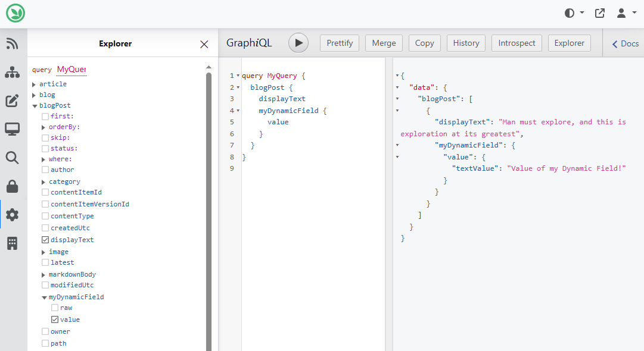Check the owner field checkbox
The height and width of the screenshot is (351, 644).
[45, 331]
